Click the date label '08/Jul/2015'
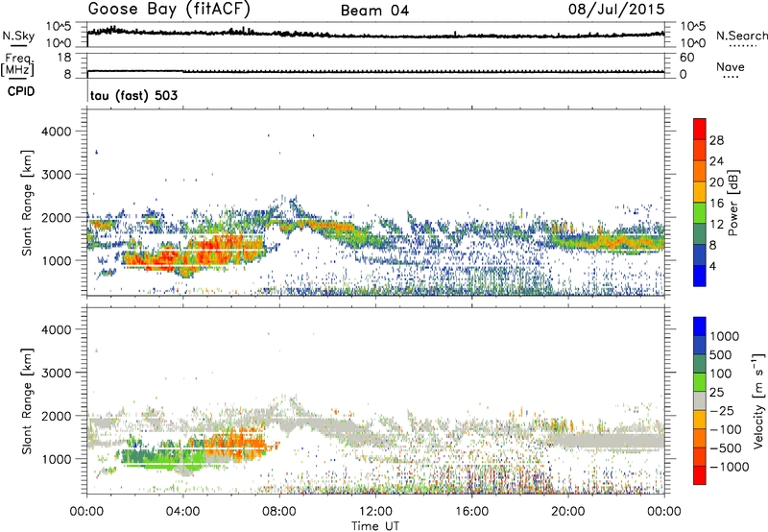 click(616, 10)
